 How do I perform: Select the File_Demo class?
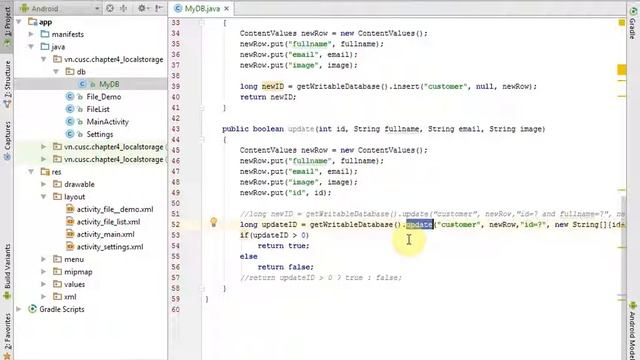[104, 97]
